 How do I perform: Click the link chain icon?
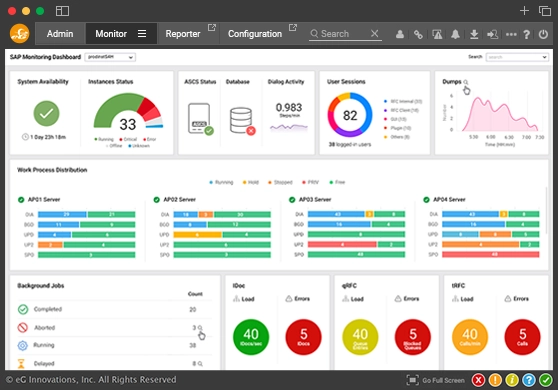point(418,34)
